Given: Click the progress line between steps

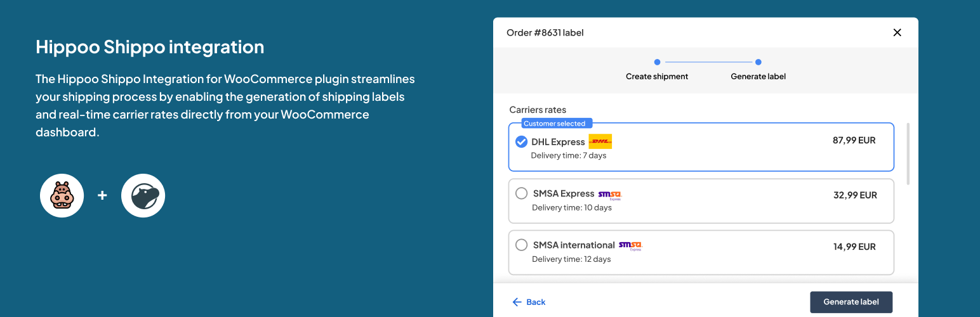Looking at the screenshot, I should point(707,62).
